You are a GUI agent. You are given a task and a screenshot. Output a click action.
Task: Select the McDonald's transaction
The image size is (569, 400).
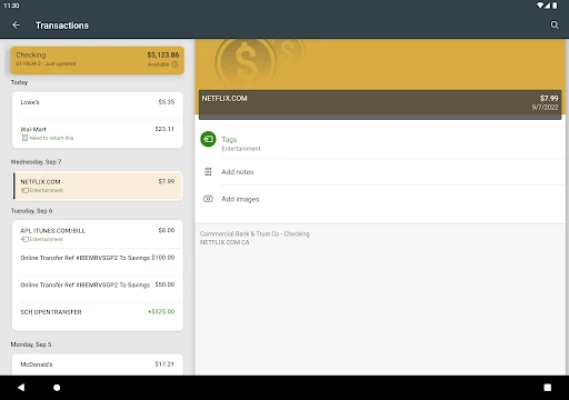tap(97, 364)
